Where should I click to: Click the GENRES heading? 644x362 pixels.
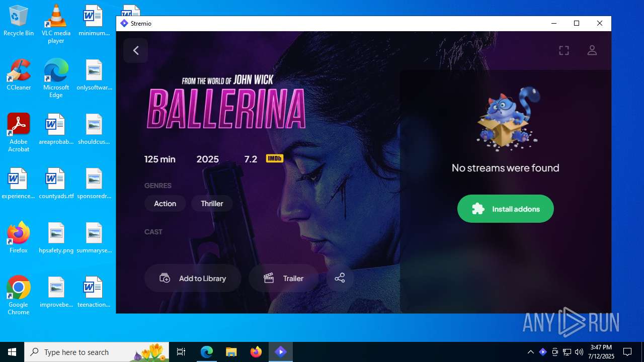click(x=158, y=186)
